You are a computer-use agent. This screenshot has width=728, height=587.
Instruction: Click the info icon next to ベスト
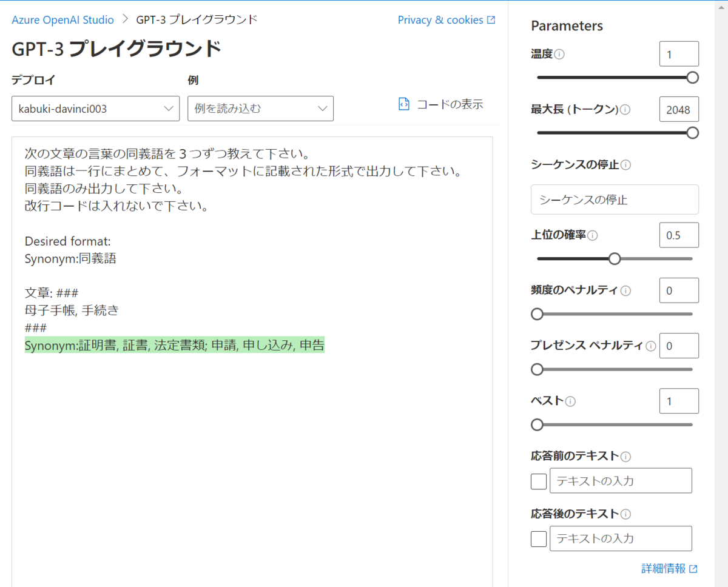click(x=571, y=401)
